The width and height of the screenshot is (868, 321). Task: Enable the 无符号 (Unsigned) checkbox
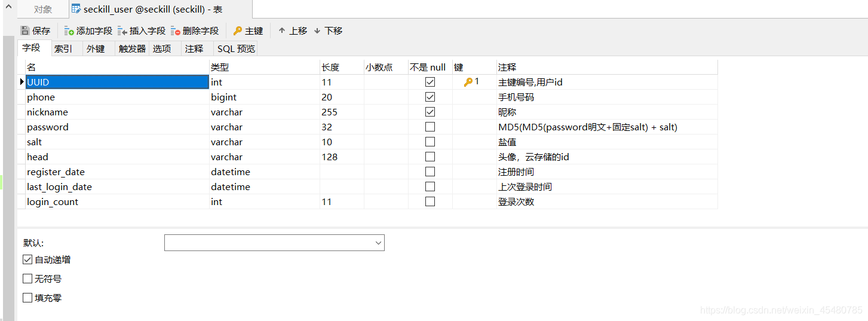click(x=27, y=279)
